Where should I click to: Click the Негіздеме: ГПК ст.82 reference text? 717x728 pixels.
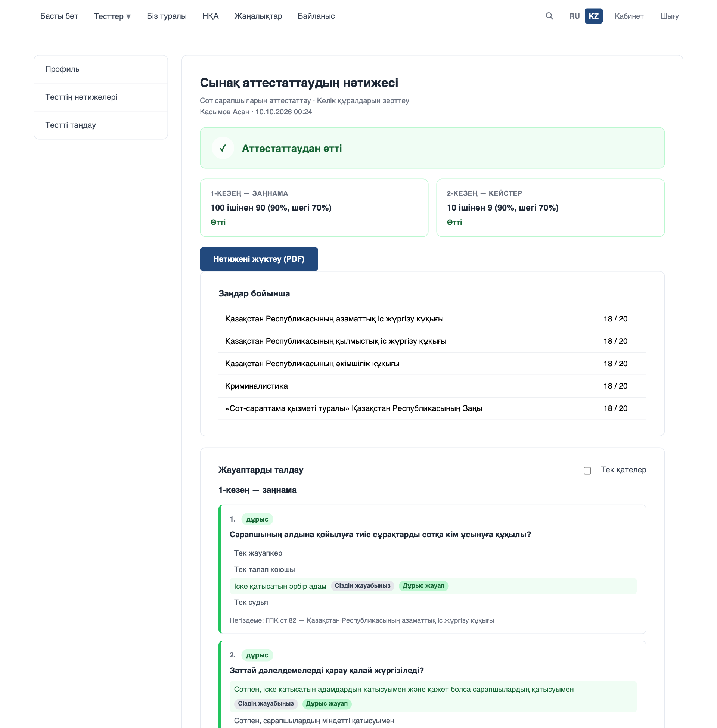pos(361,620)
